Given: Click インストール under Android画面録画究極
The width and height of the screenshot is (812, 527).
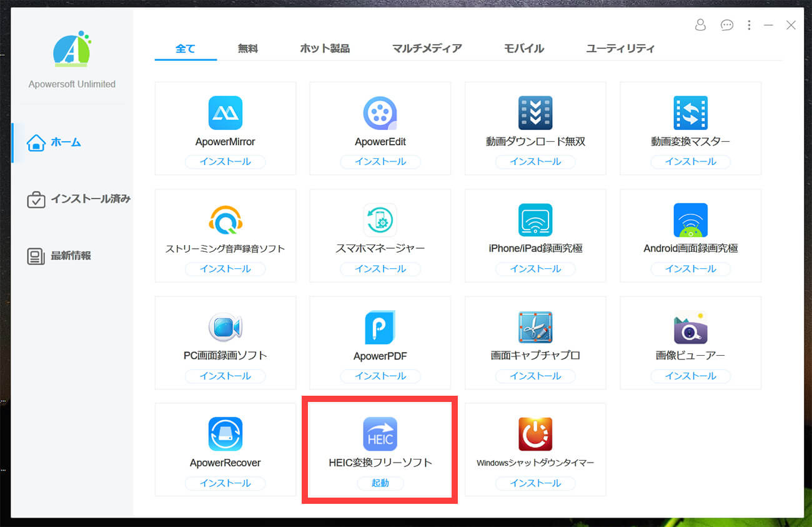Looking at the screenshot, I should point(690,269).
